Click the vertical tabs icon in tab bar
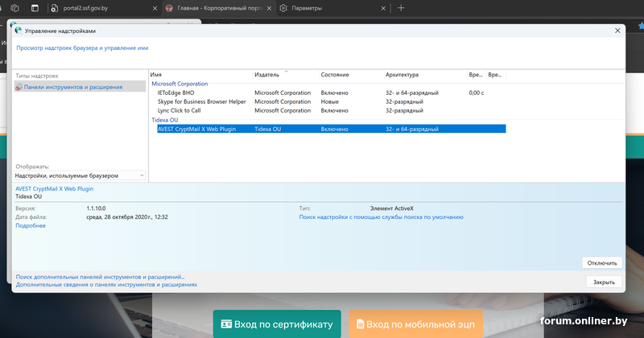 (35, 8)
